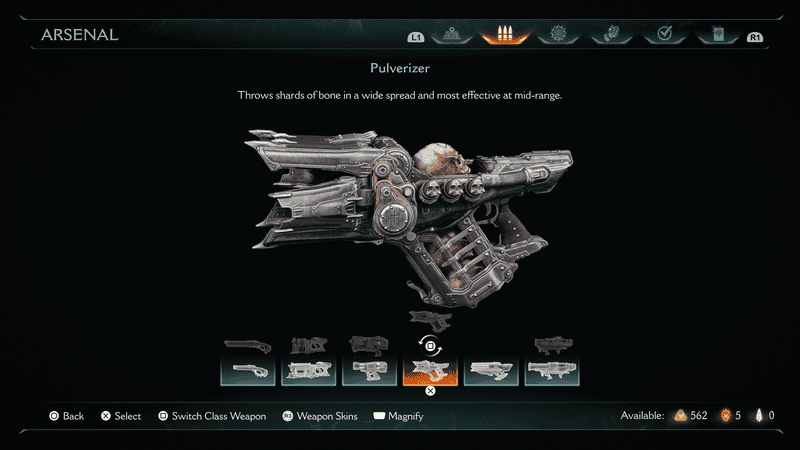
Task: Open the gear cog tab
Action: (559, 34)
